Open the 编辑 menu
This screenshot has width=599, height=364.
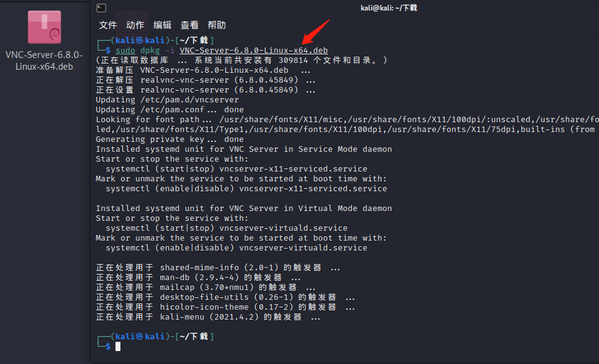coord(162,25)
